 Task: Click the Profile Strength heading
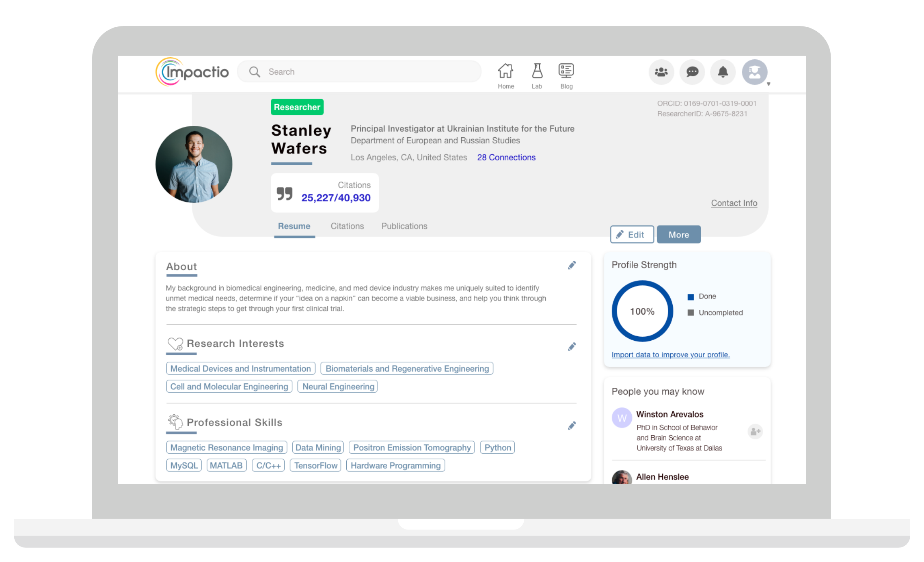(644, 265)
